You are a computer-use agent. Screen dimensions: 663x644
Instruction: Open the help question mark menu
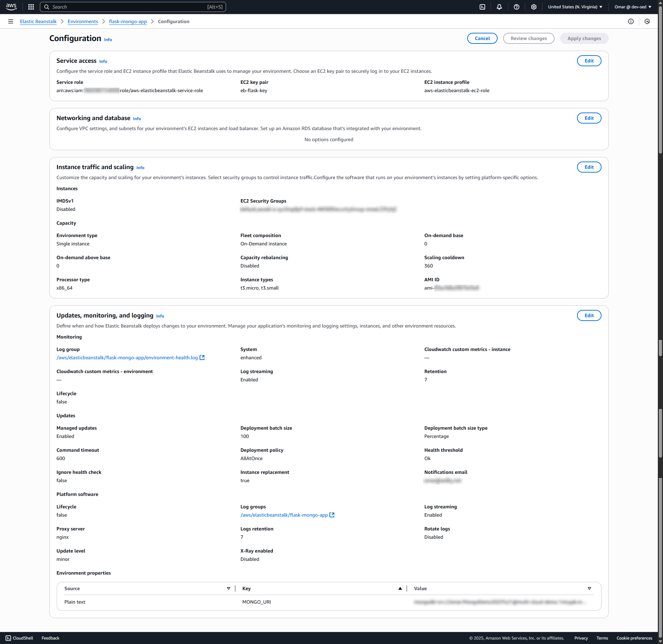pos(517,7)
